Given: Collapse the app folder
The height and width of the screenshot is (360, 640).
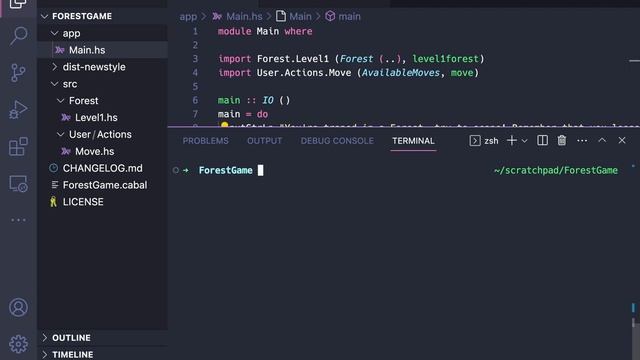Looking at the screenshot, I should (54, 33).
